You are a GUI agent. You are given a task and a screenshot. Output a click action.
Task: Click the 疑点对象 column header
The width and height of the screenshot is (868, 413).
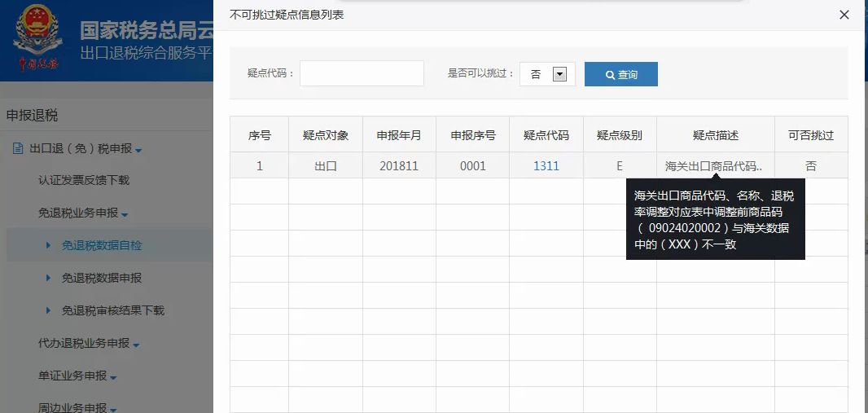click(326, 135)
